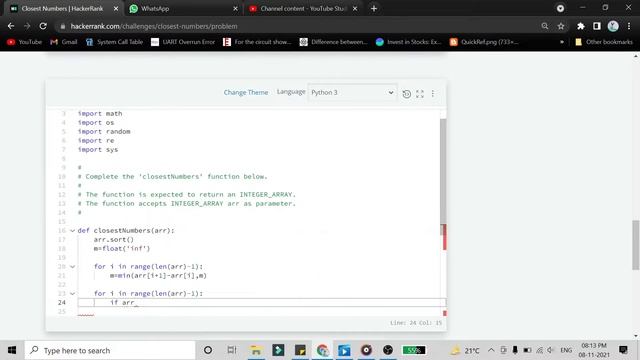640x360 pixels.
Task: Click the media control icon in tab strip
Action: pos(560,8)
